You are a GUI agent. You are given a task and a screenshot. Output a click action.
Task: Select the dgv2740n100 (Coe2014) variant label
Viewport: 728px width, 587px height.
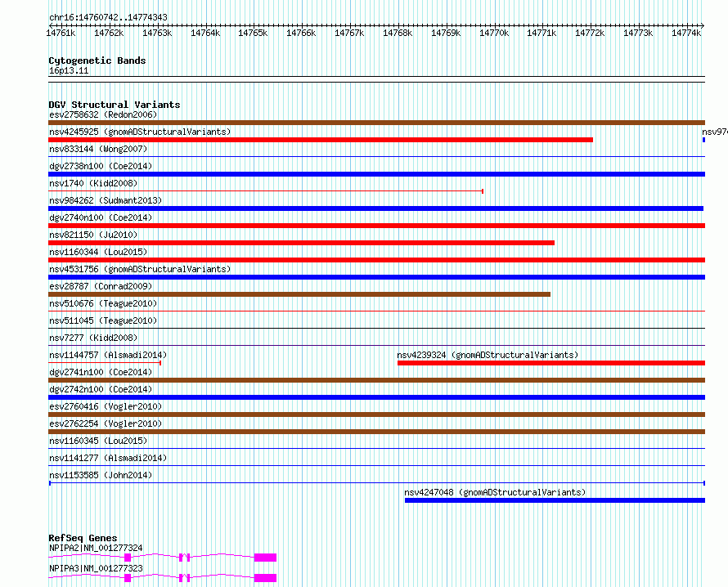pyautogui.click(x=101, y=217)
